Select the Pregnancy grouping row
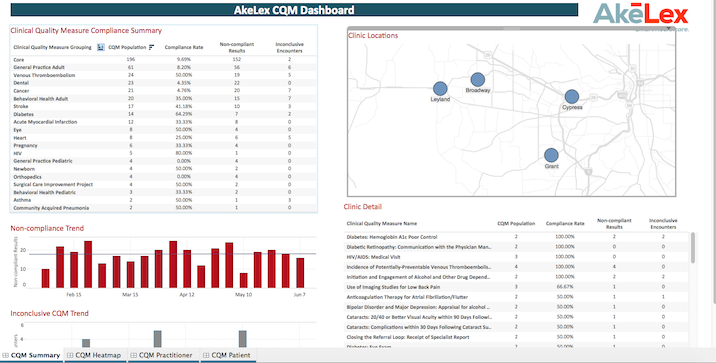Screen dimensions: 716x363 coord(163,146)
